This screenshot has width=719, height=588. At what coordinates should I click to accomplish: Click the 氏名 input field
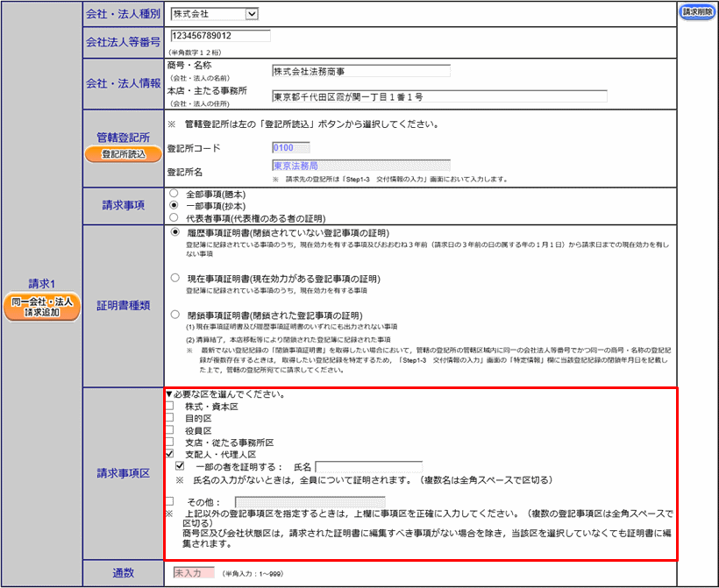click(368, 467)
